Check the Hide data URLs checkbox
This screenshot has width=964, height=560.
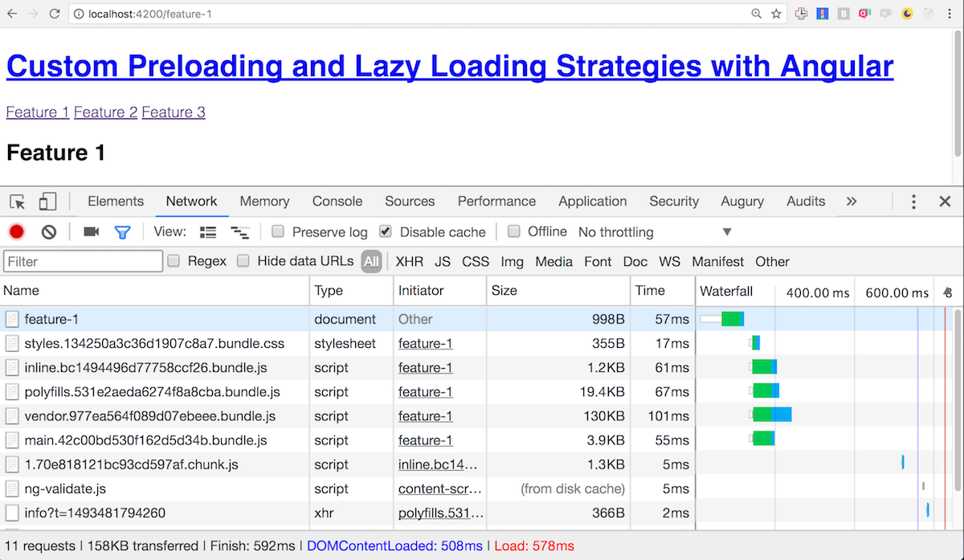coord(243,260)
